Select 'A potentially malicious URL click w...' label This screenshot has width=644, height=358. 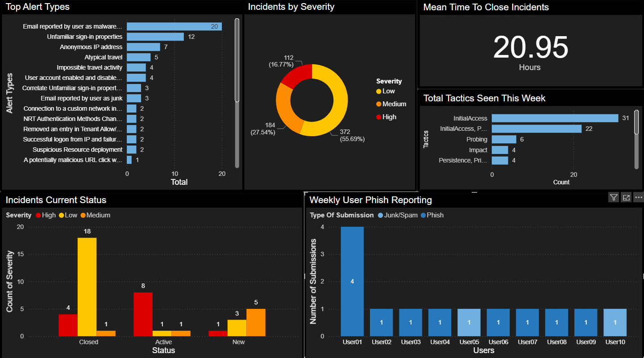73,160
